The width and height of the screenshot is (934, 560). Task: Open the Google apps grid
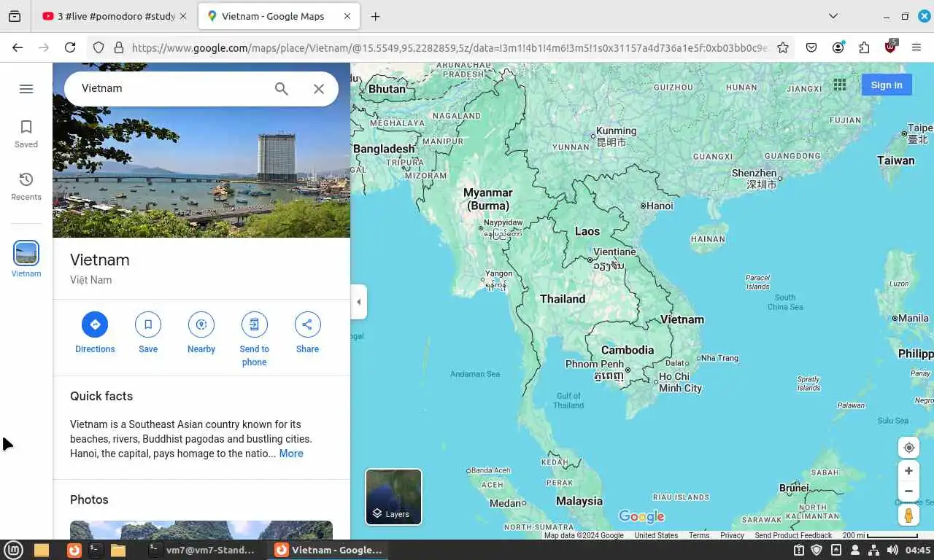840,85
